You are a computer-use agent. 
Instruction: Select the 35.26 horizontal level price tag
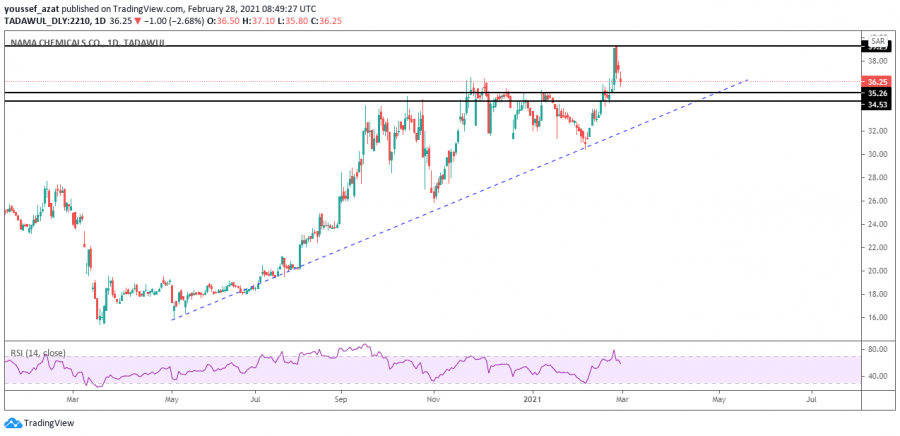(x=877, y=93)
